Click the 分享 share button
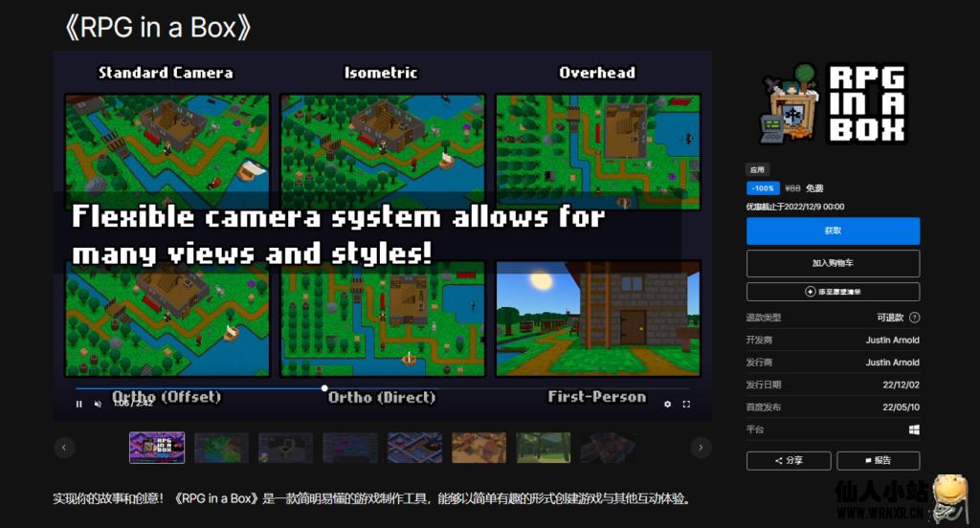980x528 pixels. [789, 460]
